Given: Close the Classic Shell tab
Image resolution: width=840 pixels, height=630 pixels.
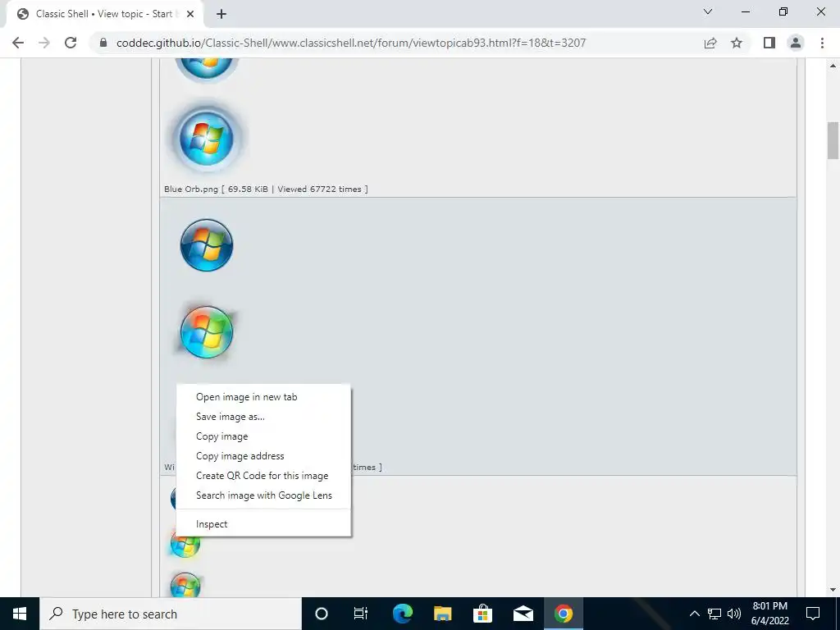Looking at the screenshot, I should (x=190, y=14).
